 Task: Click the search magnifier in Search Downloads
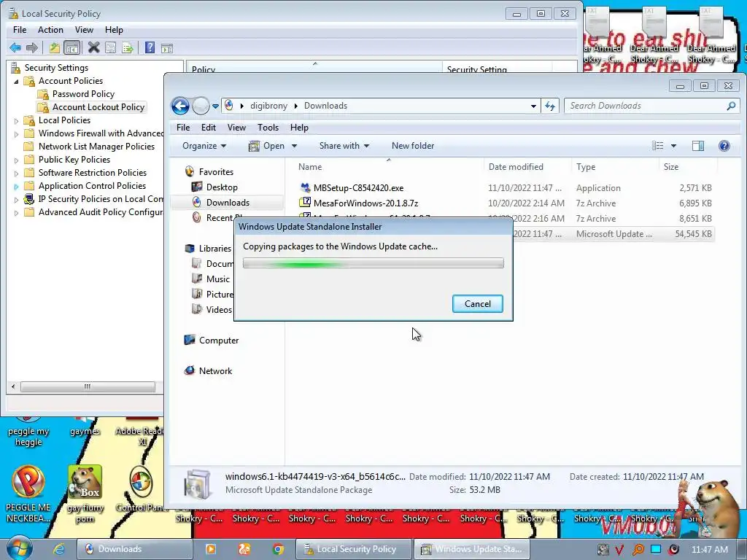click(x=731, y=106)
